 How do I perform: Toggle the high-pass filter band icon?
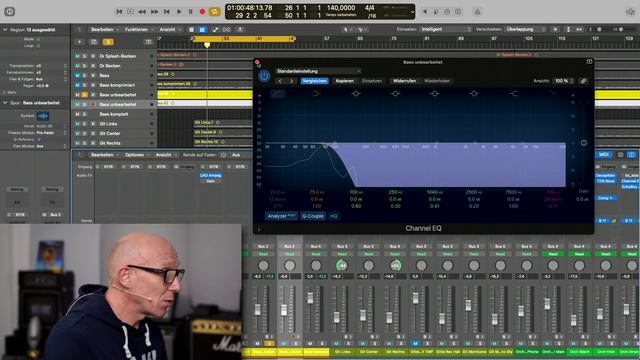(x=277, y=93)
